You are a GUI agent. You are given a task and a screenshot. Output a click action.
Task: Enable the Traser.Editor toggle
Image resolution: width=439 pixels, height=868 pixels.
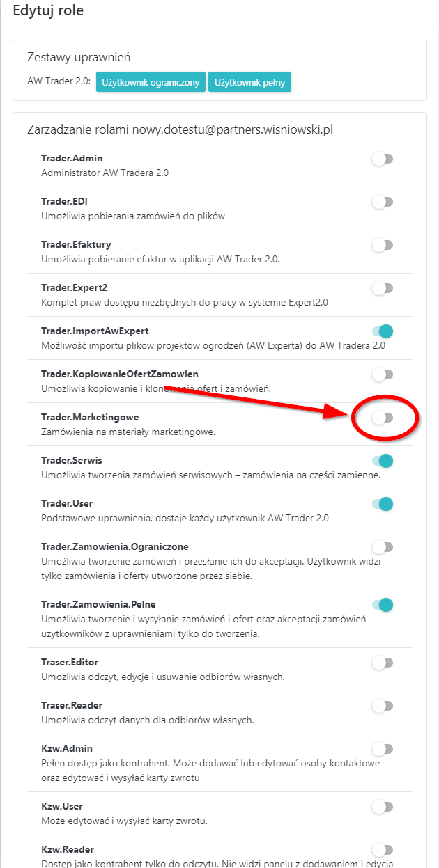tap(383, 663)
